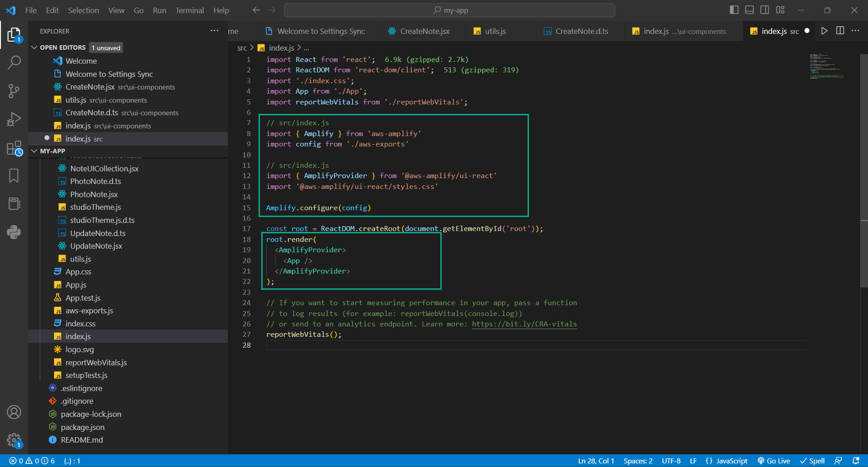Image resolution: width=868 pixels, height=467 pixels.
Task: Run the current file with play icon
Action: coord(824,31)
